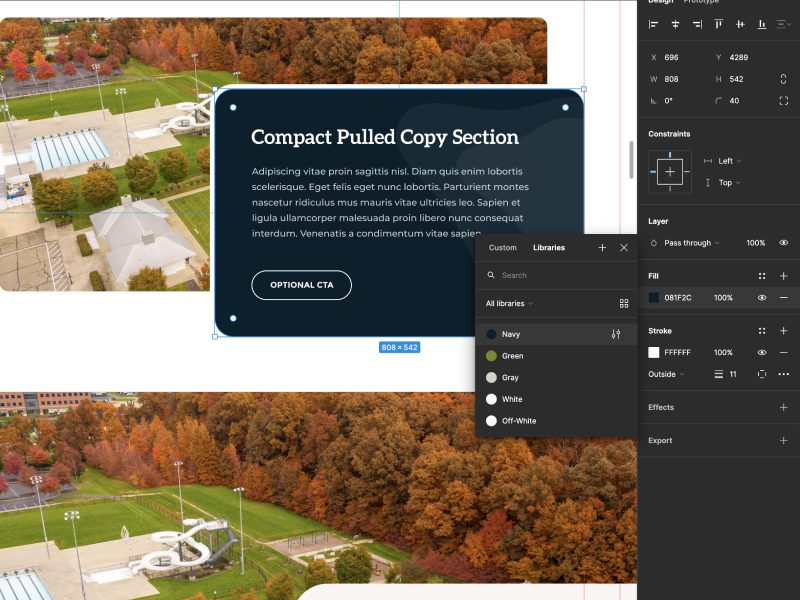
Task: Toggle independent corner radius icon
Action: tap(783, 101)
